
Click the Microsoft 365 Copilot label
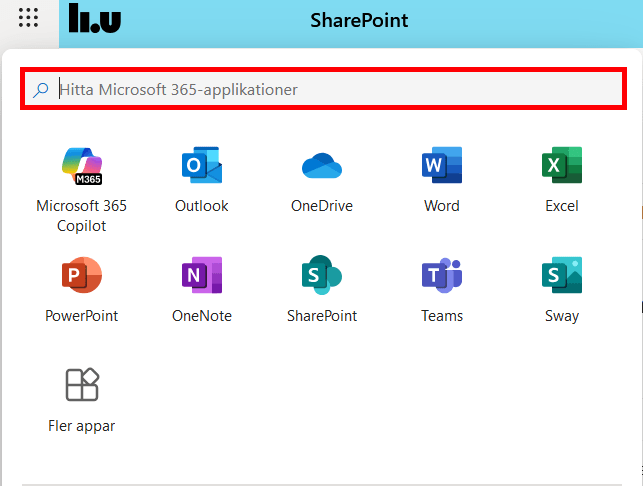point(82,216)
